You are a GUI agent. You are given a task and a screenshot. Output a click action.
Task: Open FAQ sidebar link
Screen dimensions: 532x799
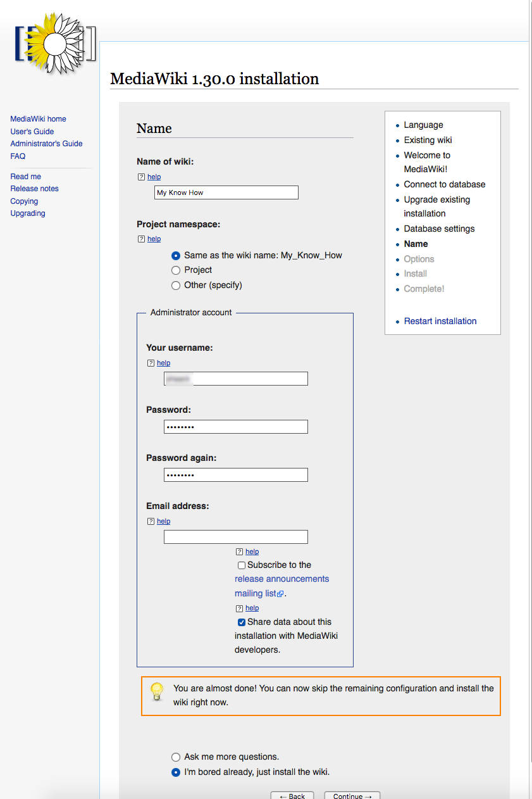18,156
